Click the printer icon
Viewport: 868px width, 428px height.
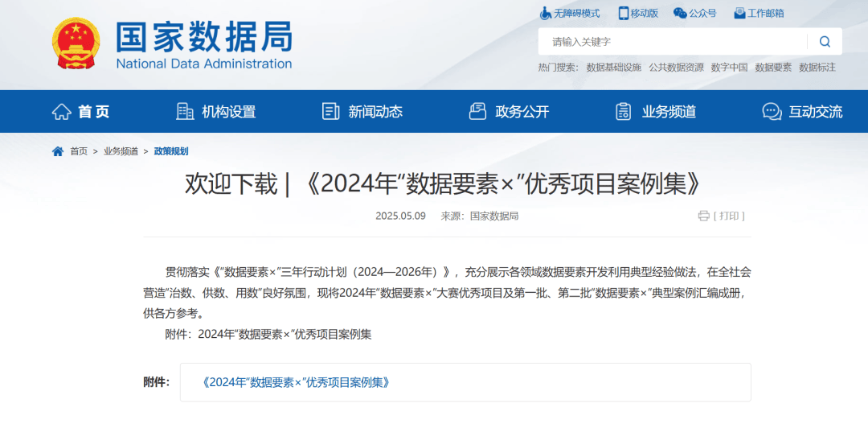(x=703, y=216)
